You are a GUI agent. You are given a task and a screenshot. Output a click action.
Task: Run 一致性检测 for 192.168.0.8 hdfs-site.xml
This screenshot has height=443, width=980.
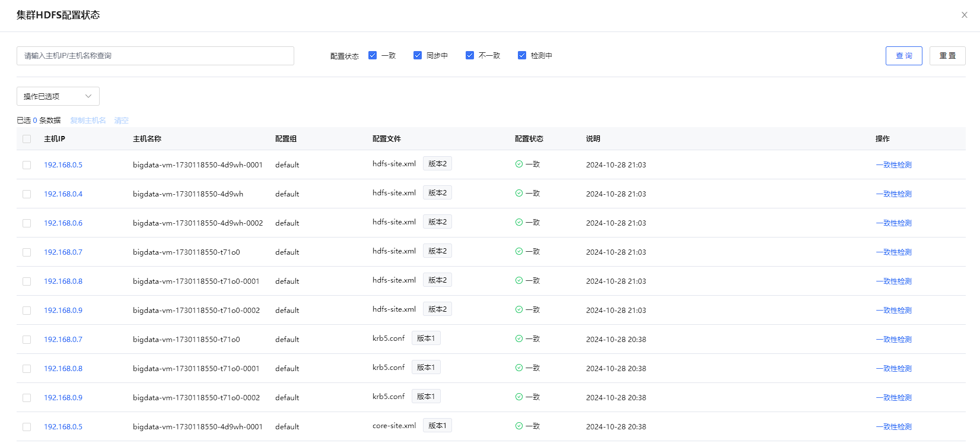(893, 281)
